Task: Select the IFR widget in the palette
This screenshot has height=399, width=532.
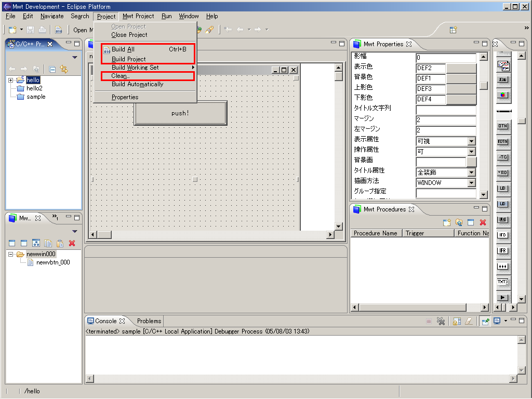Action: tap(502, 250)
